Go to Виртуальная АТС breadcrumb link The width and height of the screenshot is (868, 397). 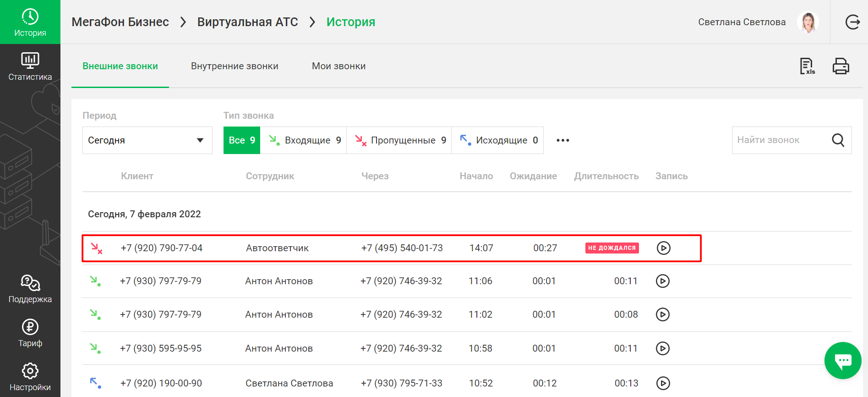pyautogui.click(x=247, y=22)
